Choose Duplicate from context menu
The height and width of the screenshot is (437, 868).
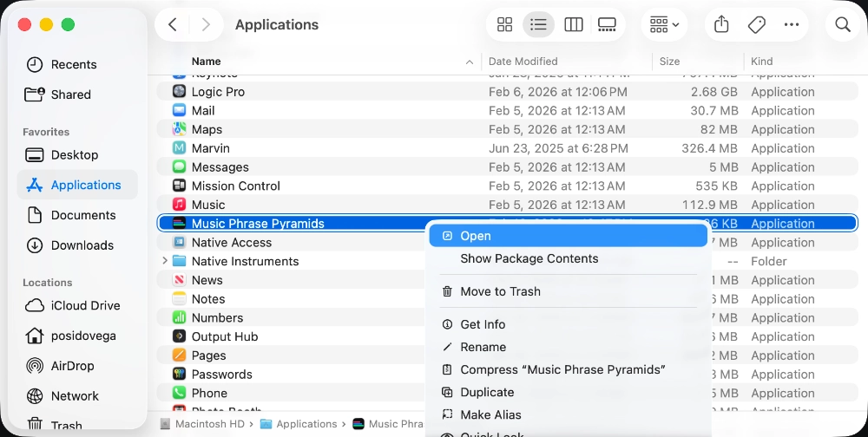click(568, 392)
